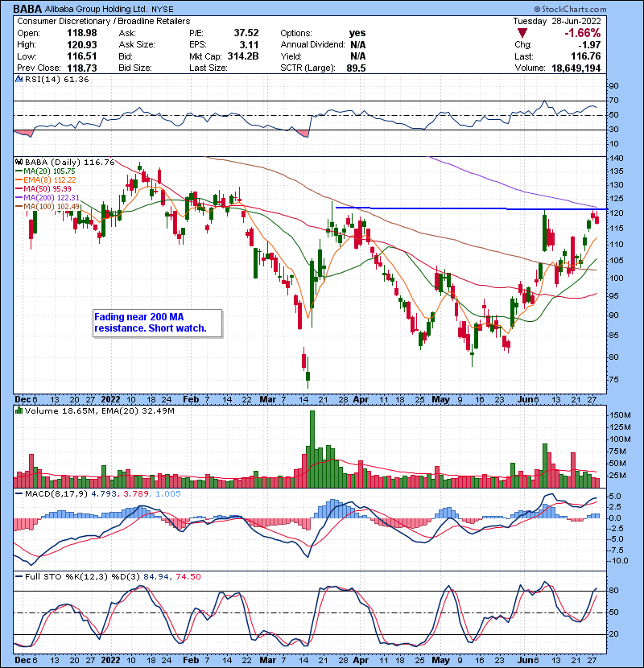
Task: Click the Low value 116.51
Action: point(82,56)
